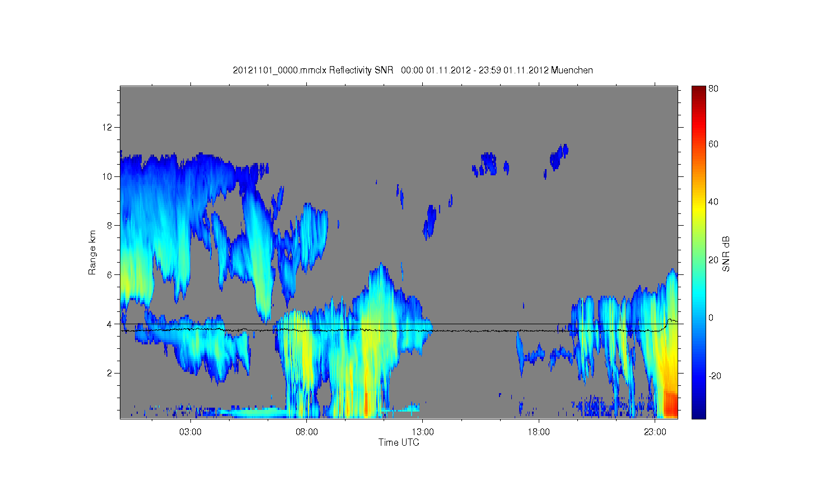The image size is (840, 504).
Task: Click the plot title '20121101_0000.mmclx Reflectivity SNR'
Action: point(313,70)
